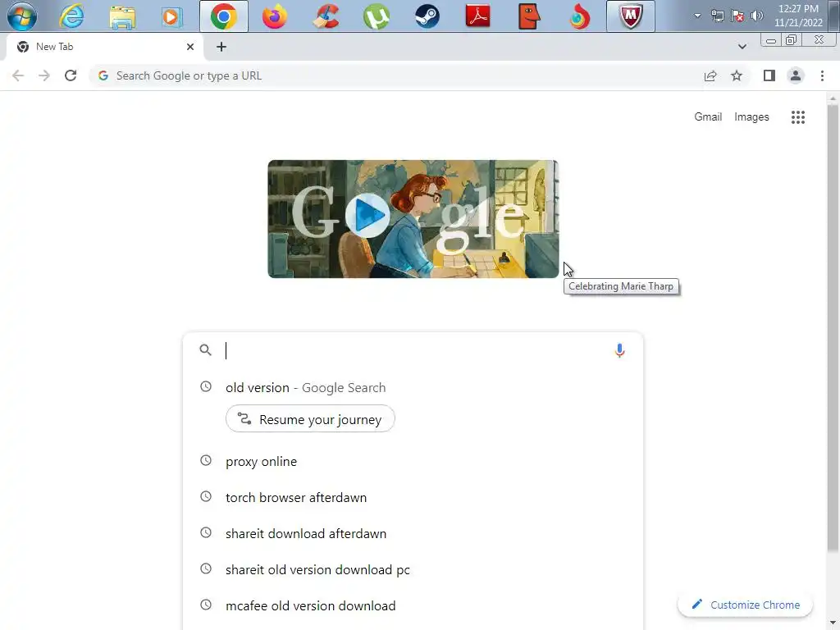Open Windows Explorer file manager

(x=122, y=16)
